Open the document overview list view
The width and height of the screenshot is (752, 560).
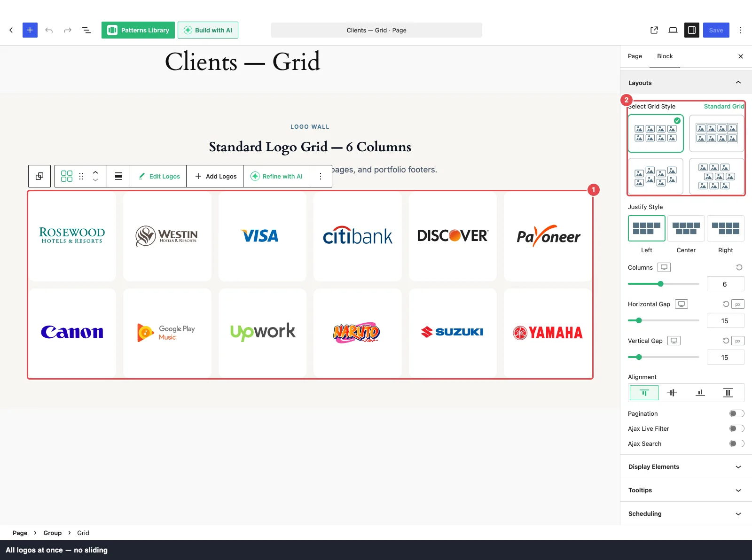click(x=86, y=30)
